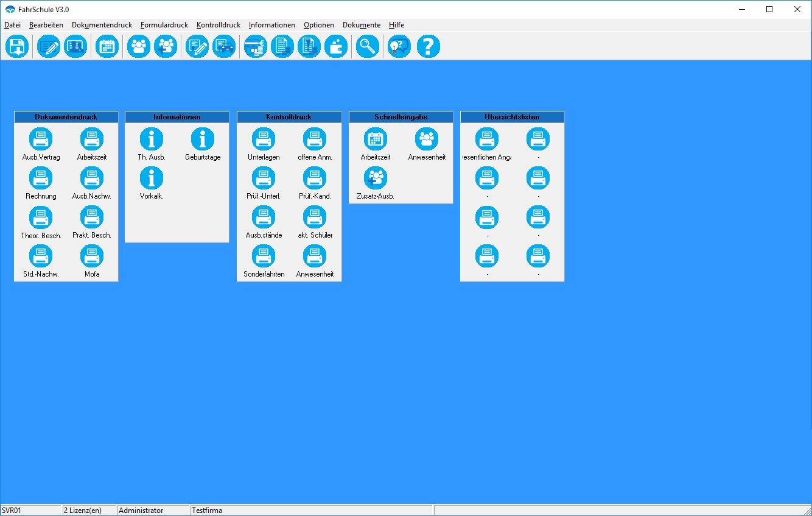Open the Vorkalk. information icon
Image resolution: width=812 pixels, height=516 pixels.
pos(152,178)
